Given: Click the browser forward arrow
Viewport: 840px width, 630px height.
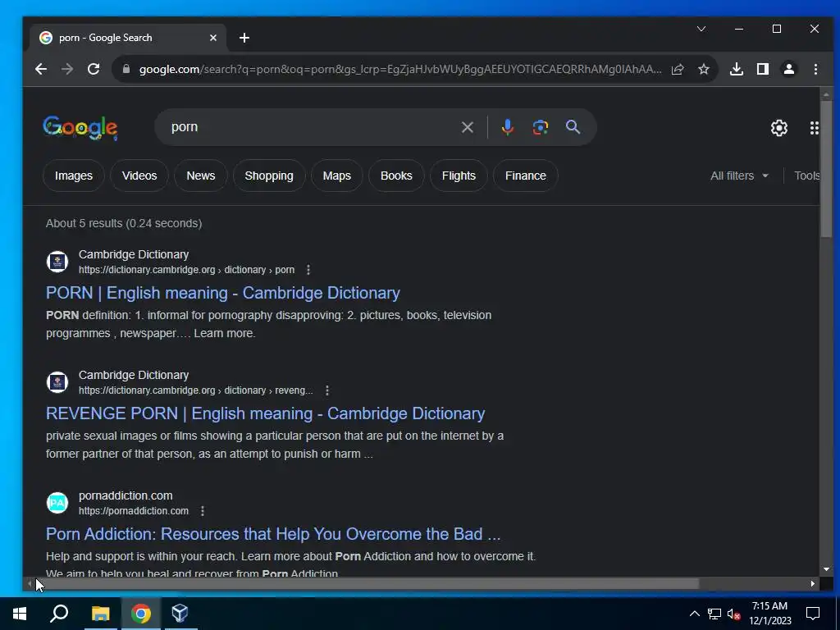Looking at the screenshot, I should point(67,69).
